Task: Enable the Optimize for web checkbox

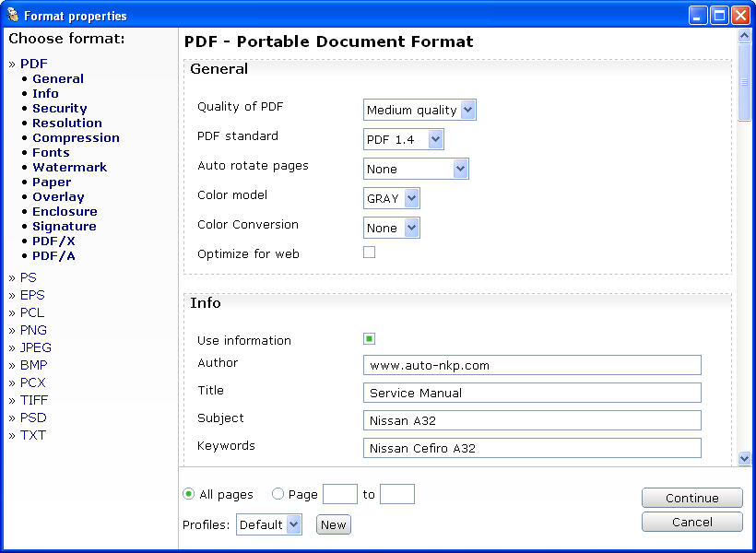Action: (x=369, y=253)
